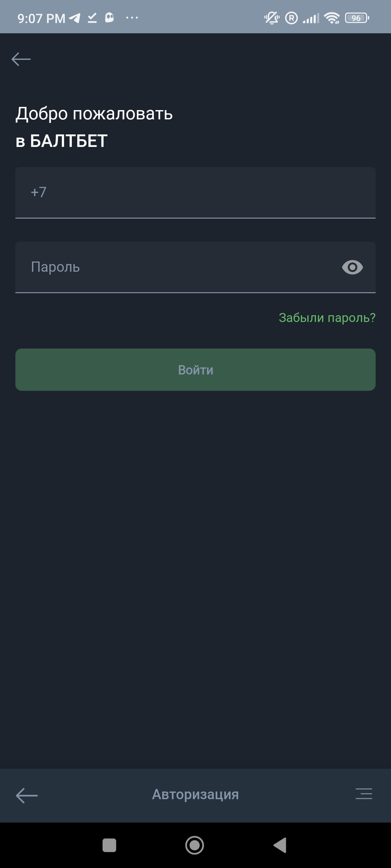Tap the back arrow at top left
The image size is (391, 868).
click(21, 59)
